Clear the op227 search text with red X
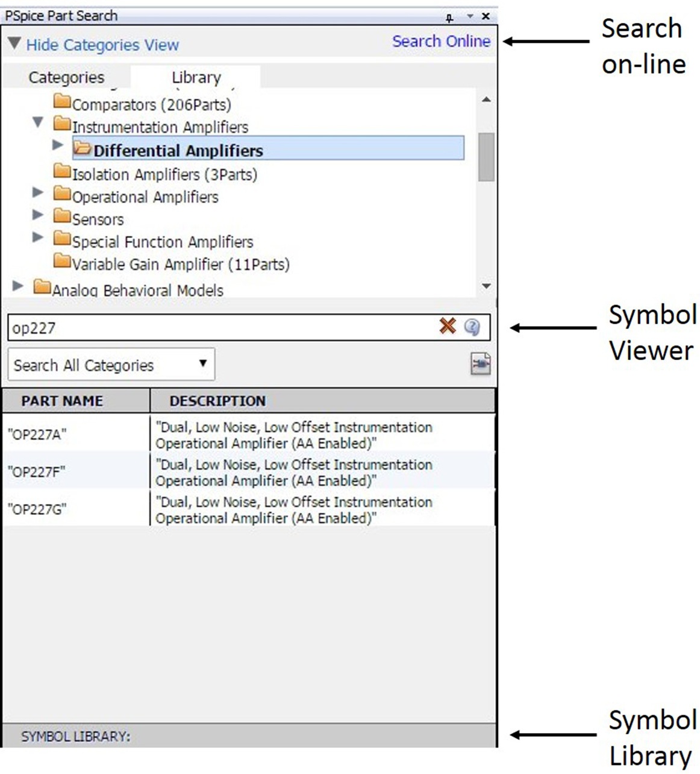The width and height of the screenshot is (700, 774). (448, 326)
